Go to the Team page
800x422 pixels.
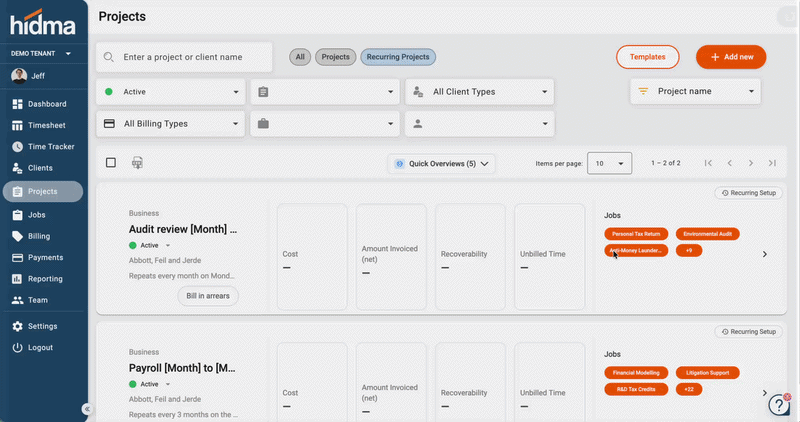(x=37, y=300)
